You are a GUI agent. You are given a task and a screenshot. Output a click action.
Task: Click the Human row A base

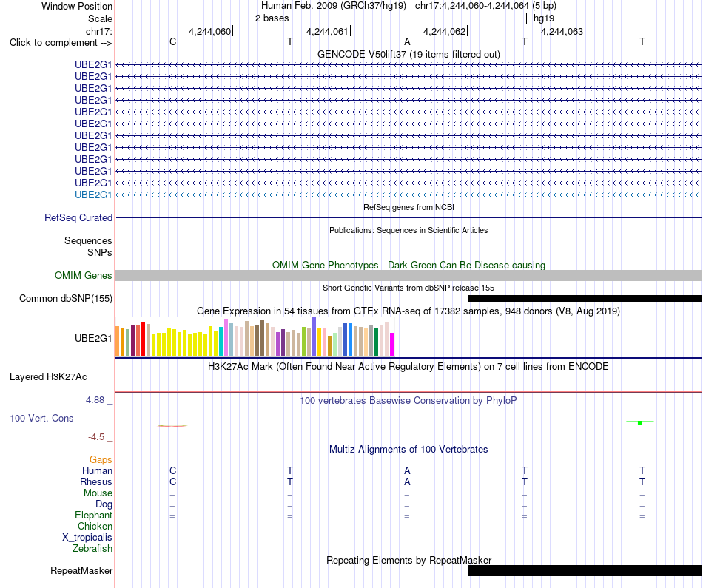pyautogui.click(x=407, y=470)
